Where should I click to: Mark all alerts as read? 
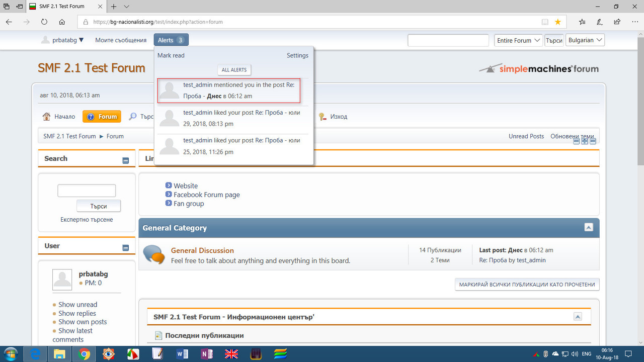pos(171,55)
